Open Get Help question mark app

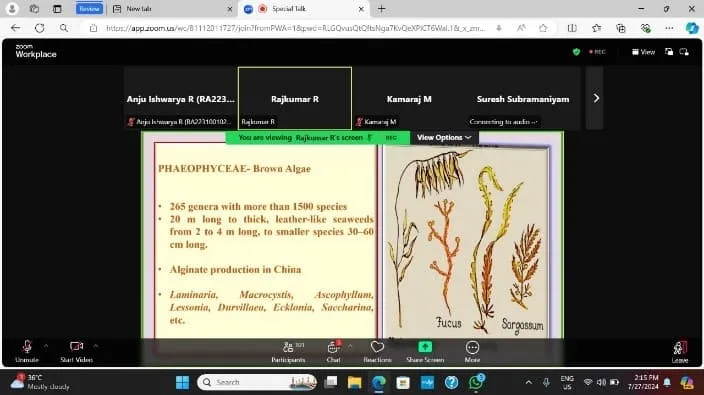tap(451, 382)
